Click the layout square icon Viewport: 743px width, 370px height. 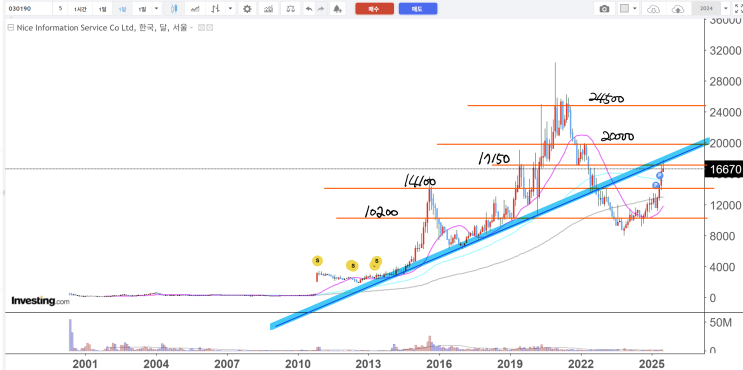point(625,9)
